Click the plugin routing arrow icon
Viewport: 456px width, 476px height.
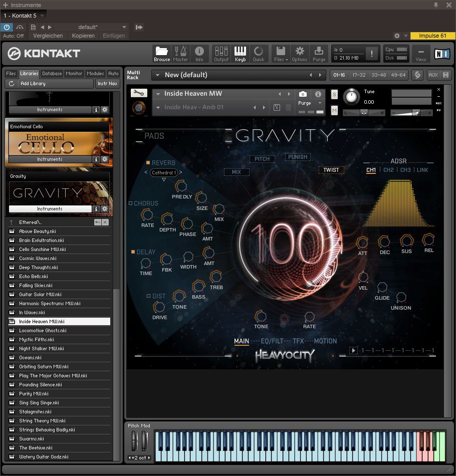point(139,28)
